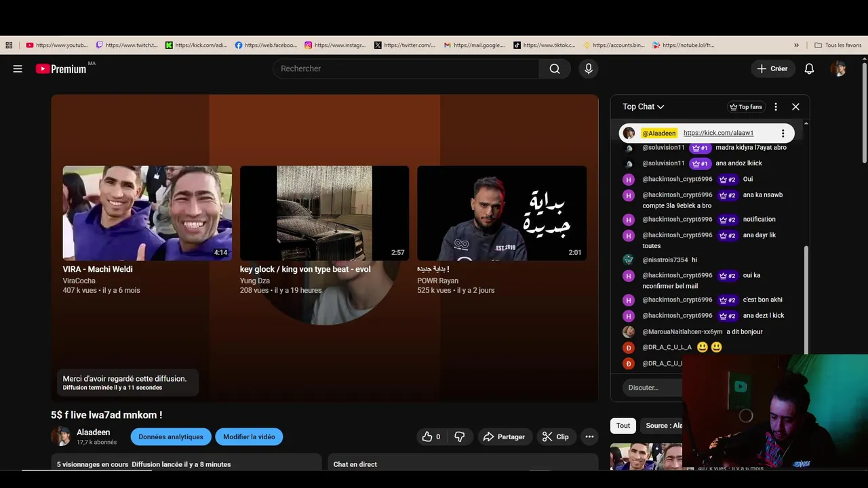
Task: Focus the Rechercher search field
Action: tap(406, 68)
